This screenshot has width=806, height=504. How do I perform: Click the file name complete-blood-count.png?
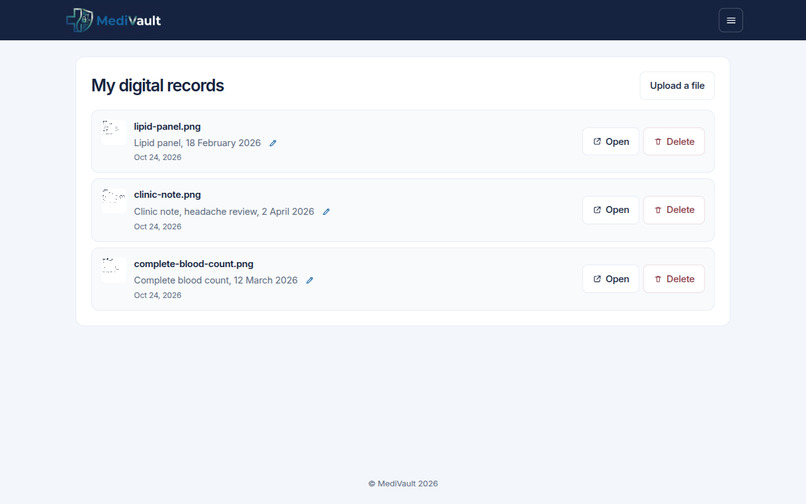pyautogui.click(x=193, y=264)
